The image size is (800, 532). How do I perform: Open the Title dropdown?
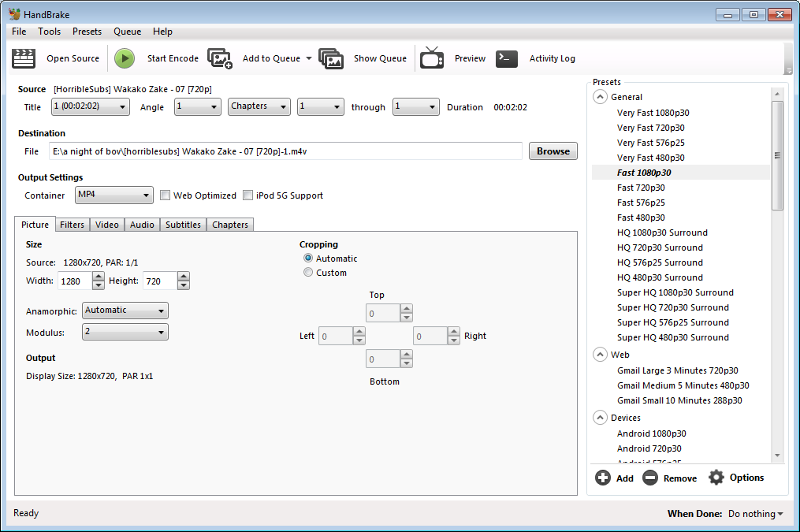tap(91, 106)
